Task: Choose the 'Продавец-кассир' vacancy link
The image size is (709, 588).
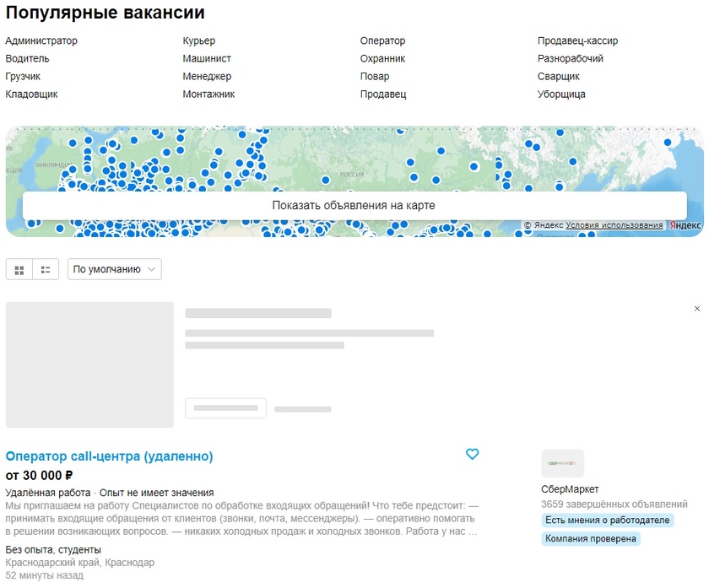Action: (x=577, y=40)
